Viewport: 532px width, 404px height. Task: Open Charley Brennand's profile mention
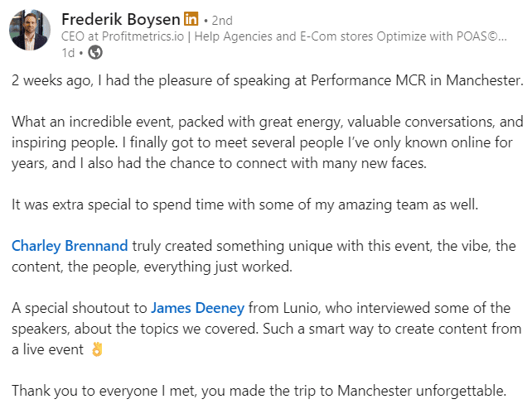70,246
